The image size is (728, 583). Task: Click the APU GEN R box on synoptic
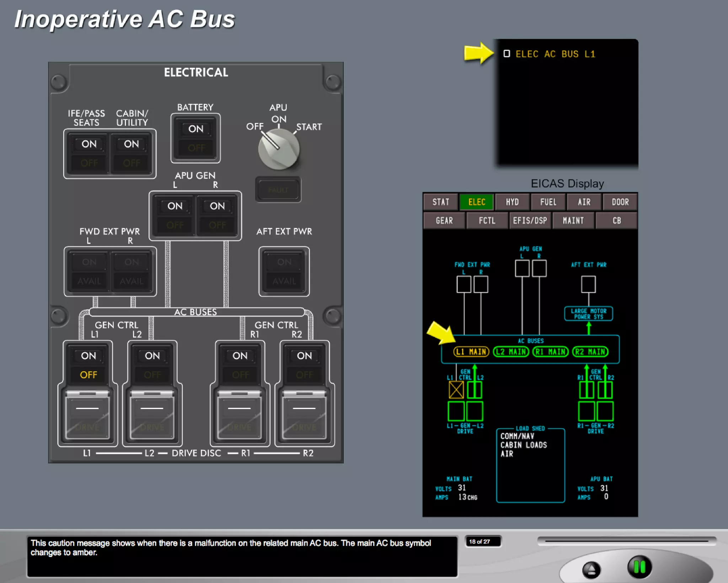coord(539,268)
